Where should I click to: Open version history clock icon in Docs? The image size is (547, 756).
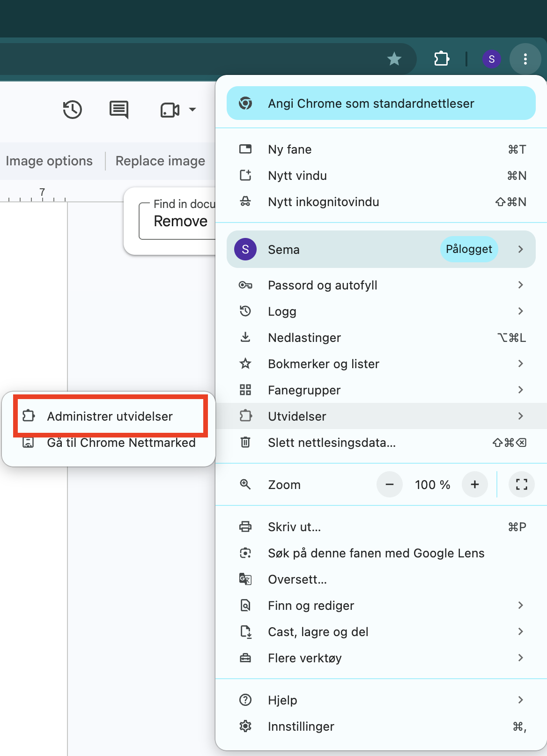73,110
